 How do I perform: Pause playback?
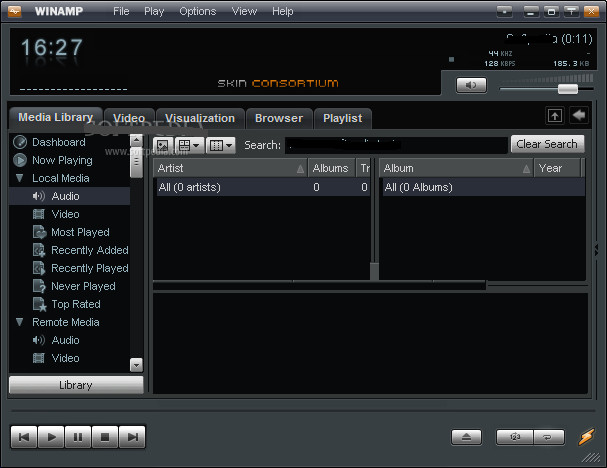click(x=78, y=437)
